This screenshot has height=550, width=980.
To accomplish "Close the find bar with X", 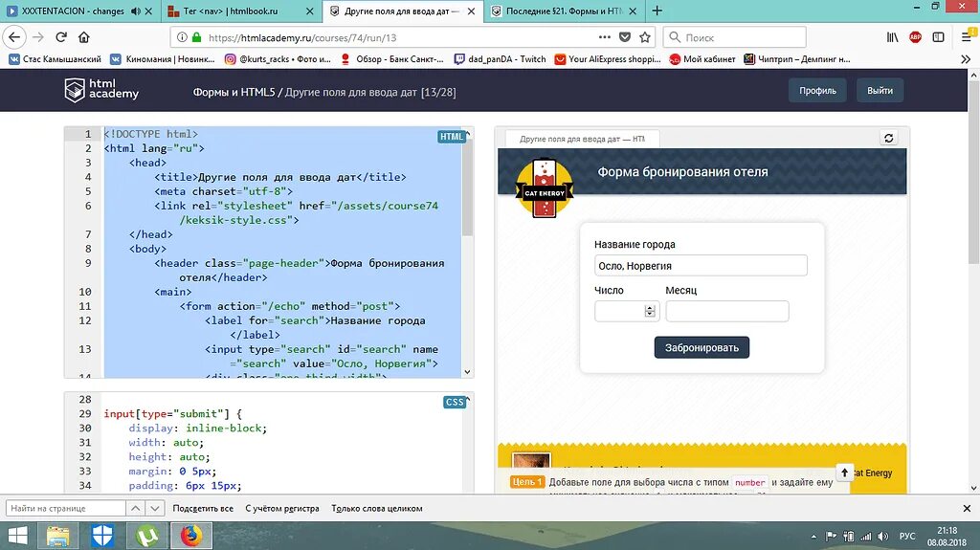I will pos(967,508).
